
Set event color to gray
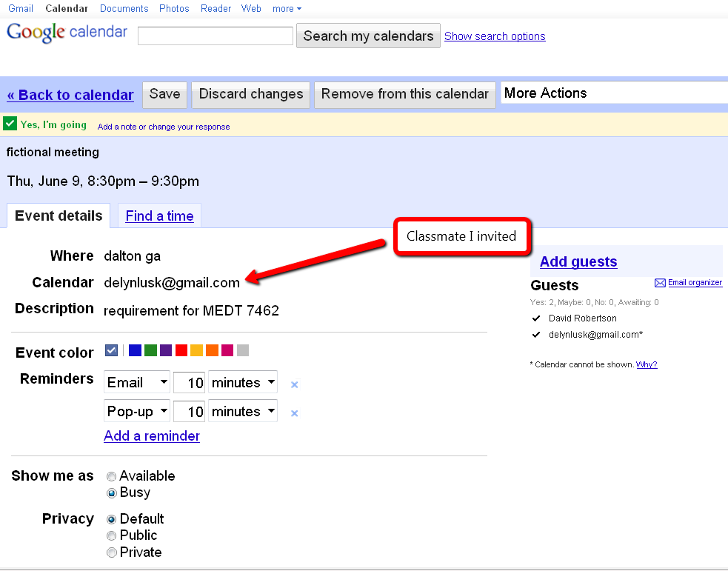pyautogui.click(x=243, y=350)
